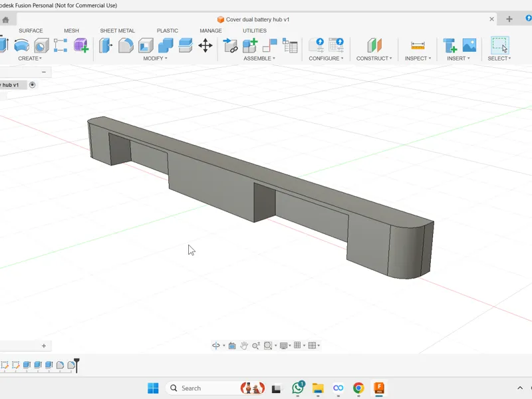Click the first Configure icon

tap(316, 45)
